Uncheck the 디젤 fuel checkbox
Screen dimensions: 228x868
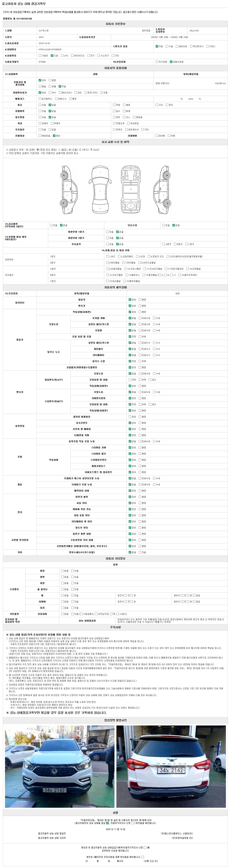click(x=52, y=56)
